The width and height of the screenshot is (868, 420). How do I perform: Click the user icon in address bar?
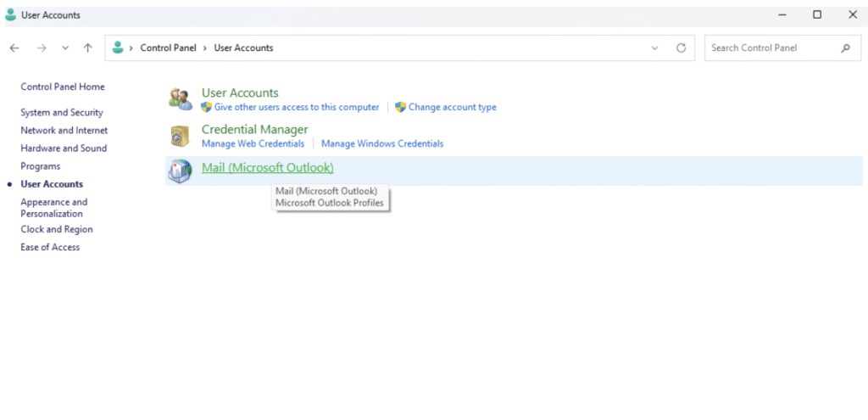pyautogui.click(x=117, y=48)
